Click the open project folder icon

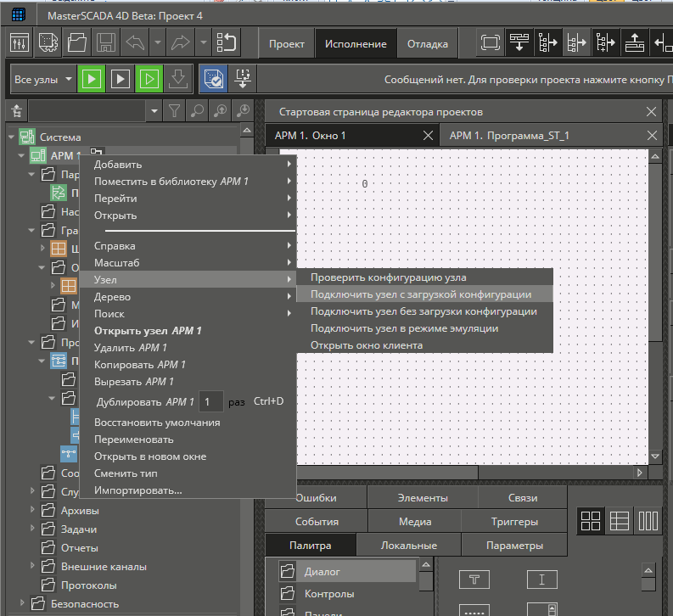pos(77,43)
